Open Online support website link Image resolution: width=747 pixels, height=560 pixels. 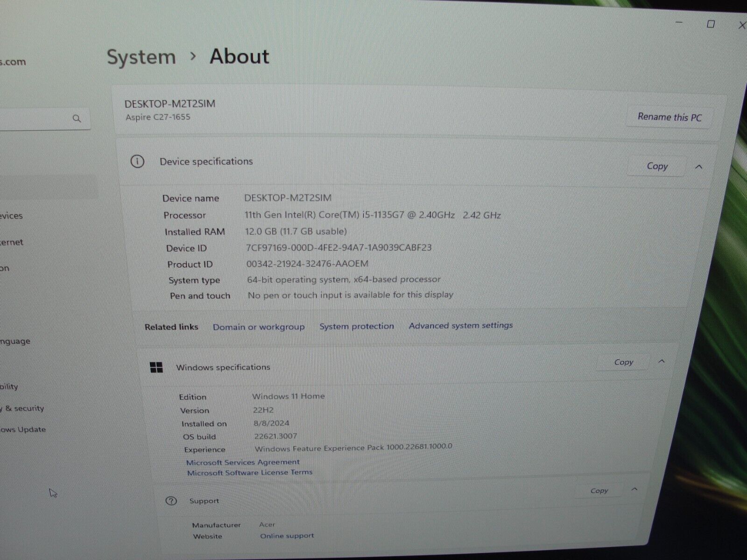(287, 536)
